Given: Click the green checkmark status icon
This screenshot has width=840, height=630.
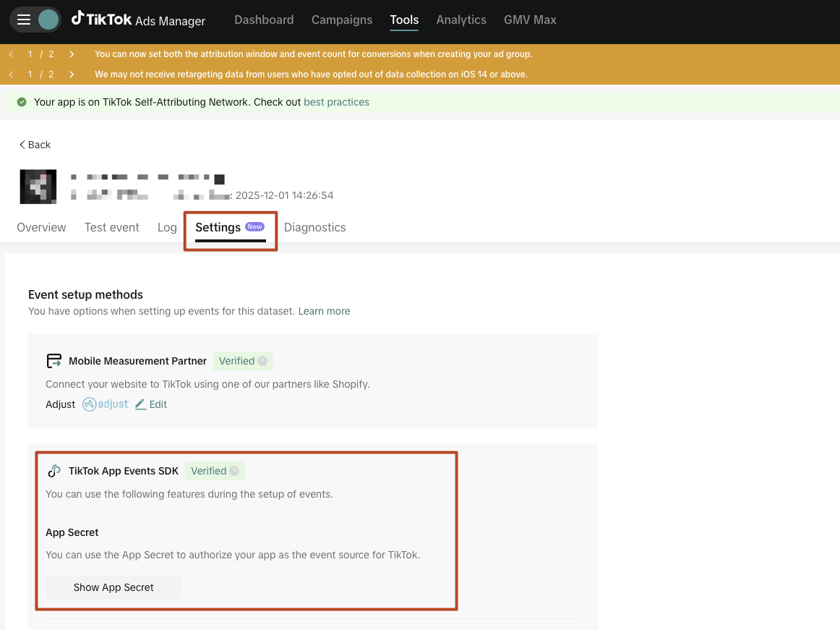Looking at the screenshot, I should 22,102.
